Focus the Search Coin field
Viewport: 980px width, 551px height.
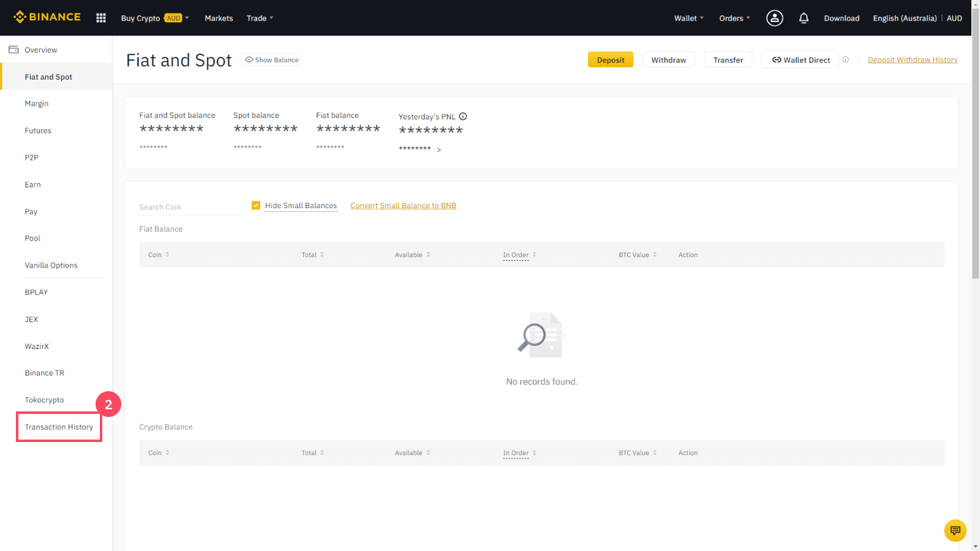190,207
